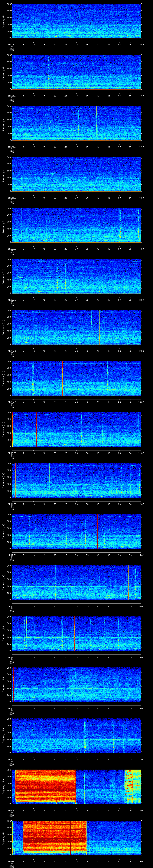This screenshot has height=868, width=153.
Task: Click the Frequency (Hz) axis label of the 21:10:00 panel
Action: 3,430
